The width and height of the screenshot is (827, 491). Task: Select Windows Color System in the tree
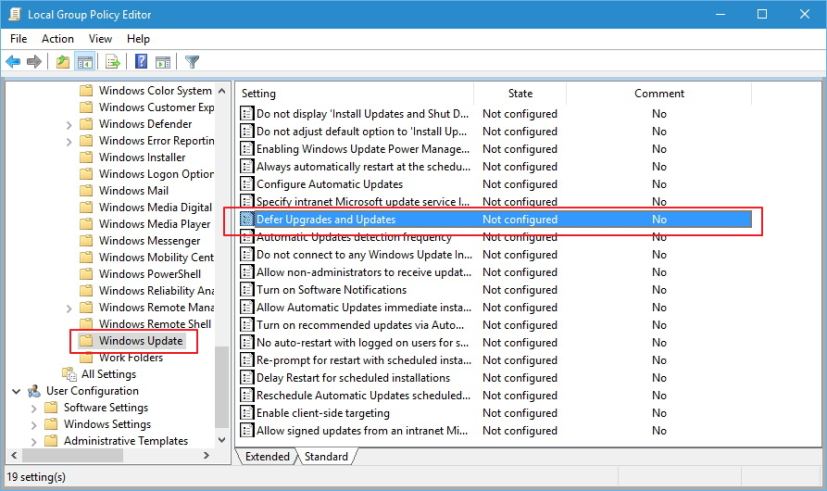(x=155, y=91)
